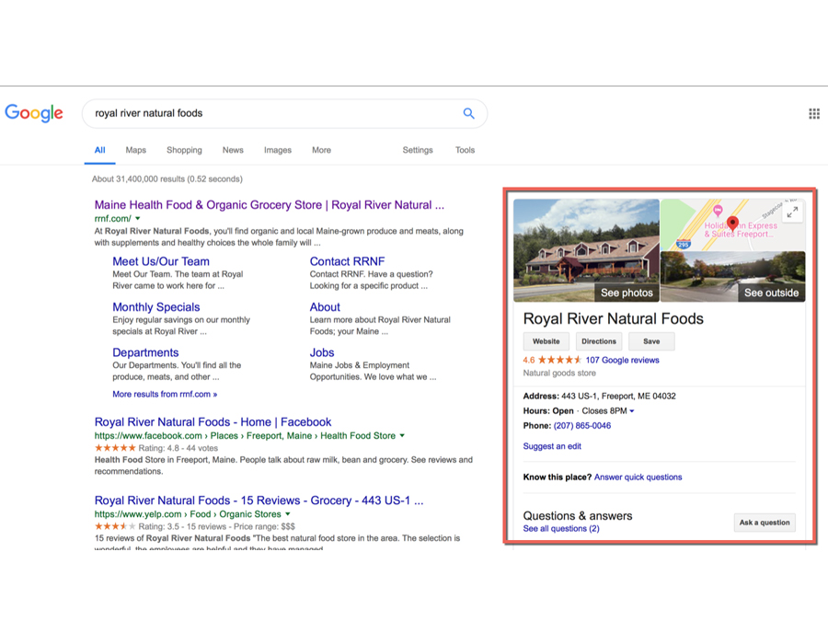Screen dimensions: 828x644
Task: Open the Facebook result URL dropdown arrow
Action: (402, 436)
